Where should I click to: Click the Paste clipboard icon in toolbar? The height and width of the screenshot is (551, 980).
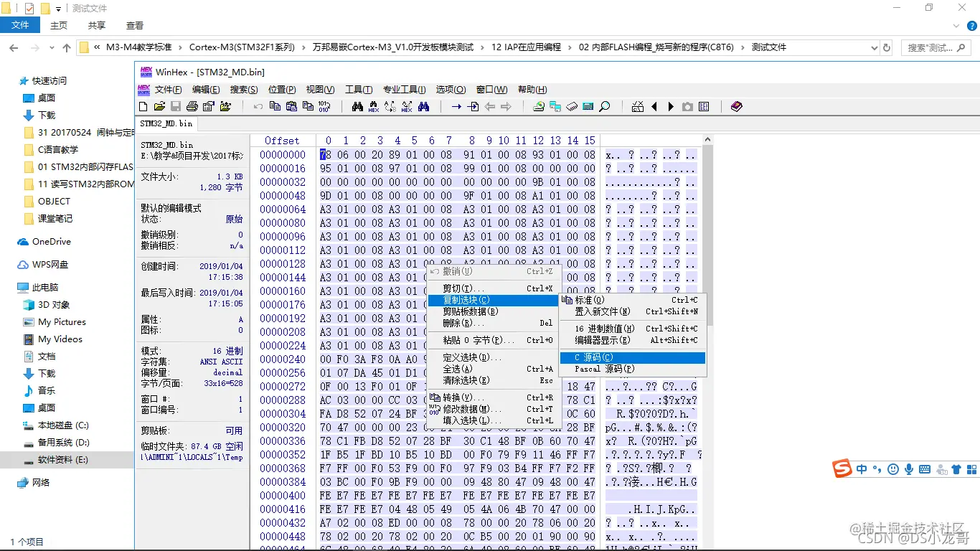pyautogui.click(x=291, y=106)
